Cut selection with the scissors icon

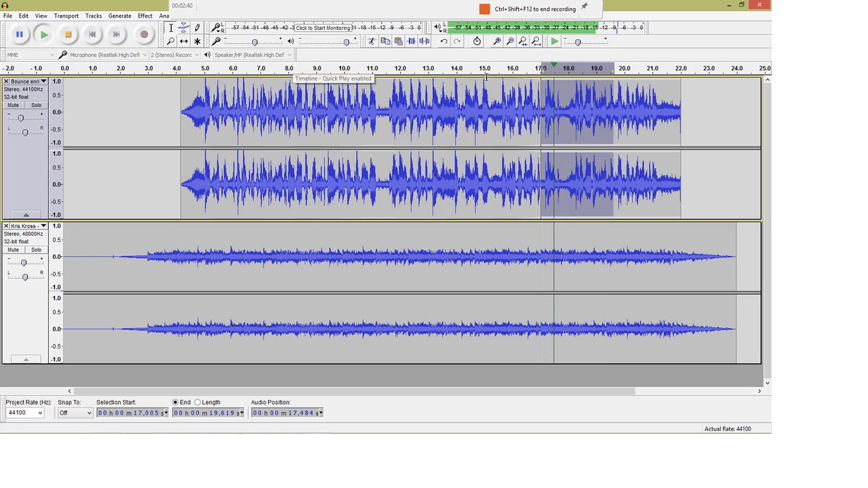point(372,41)
